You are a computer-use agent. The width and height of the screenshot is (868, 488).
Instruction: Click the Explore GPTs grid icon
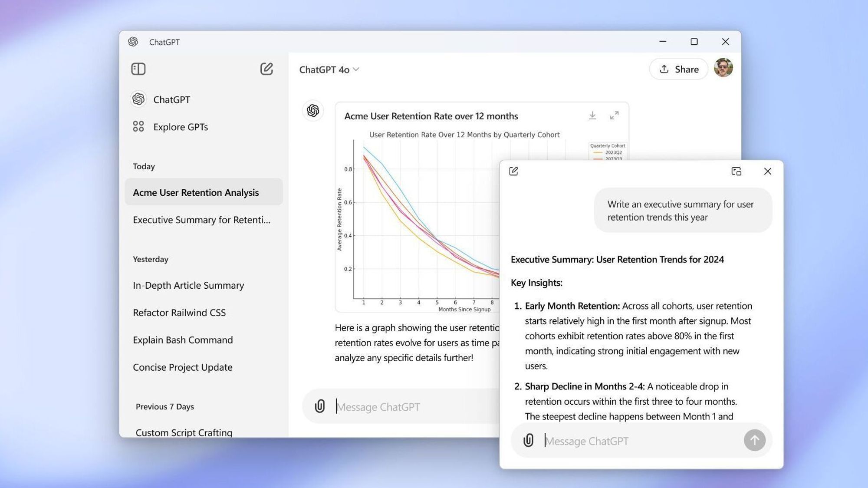pos(138,126)
